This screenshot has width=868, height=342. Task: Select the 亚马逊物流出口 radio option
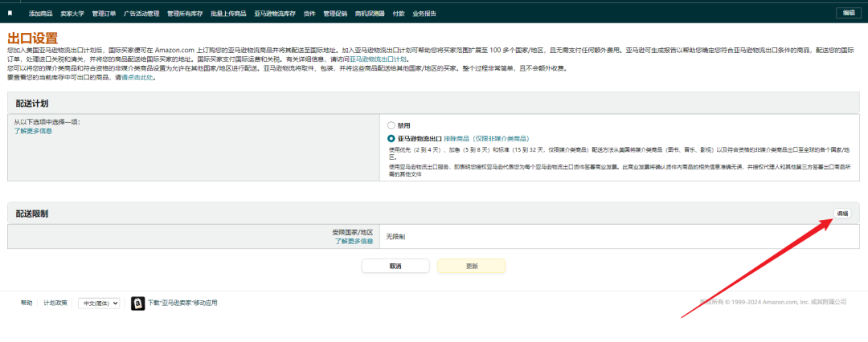391,139
